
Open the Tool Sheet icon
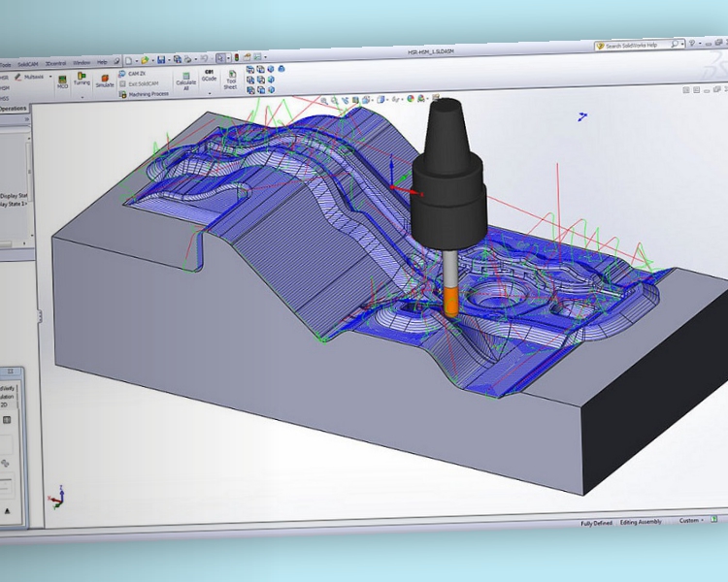[x=231, y=81]
